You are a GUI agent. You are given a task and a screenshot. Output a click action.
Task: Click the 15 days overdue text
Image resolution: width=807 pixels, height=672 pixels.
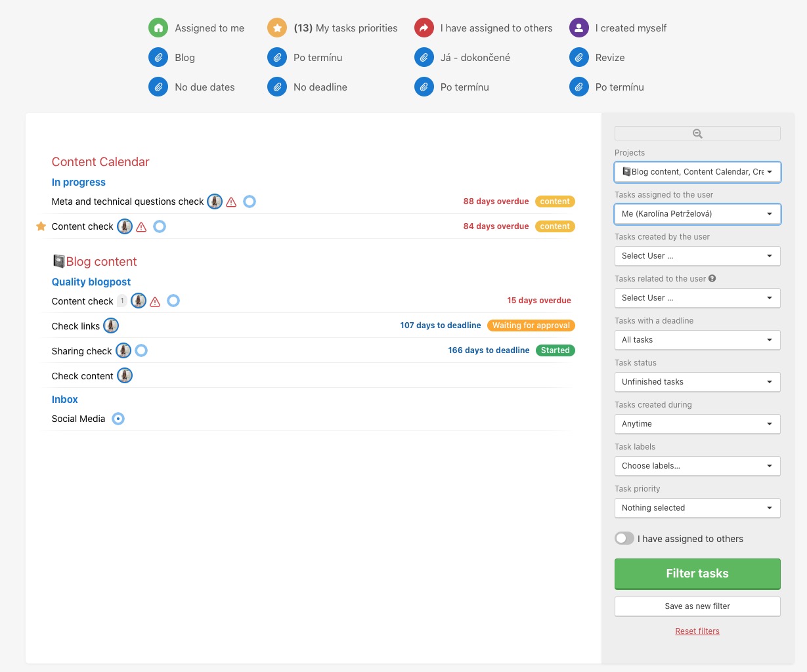[539, 301]
